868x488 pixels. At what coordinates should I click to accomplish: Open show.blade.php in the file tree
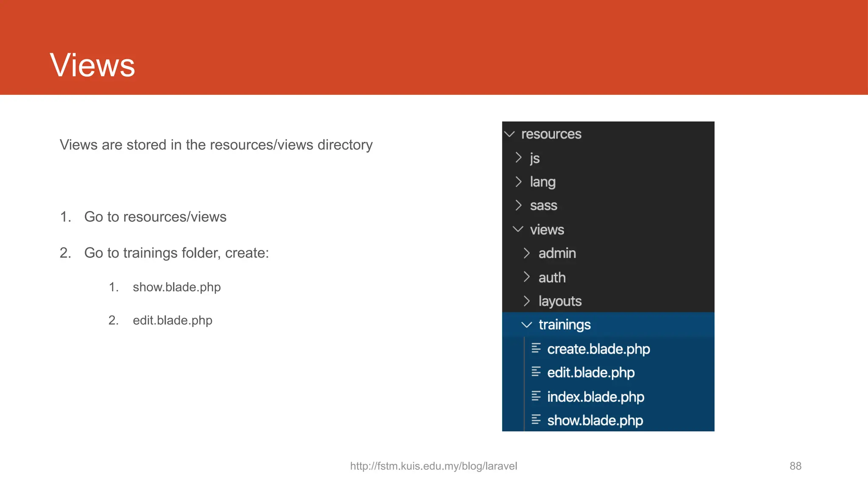595,421
